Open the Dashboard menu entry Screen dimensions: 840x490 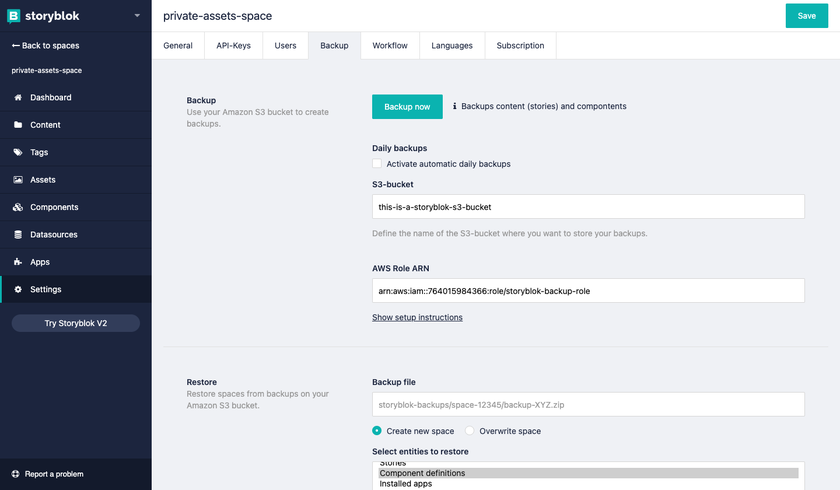pos(76,97)
